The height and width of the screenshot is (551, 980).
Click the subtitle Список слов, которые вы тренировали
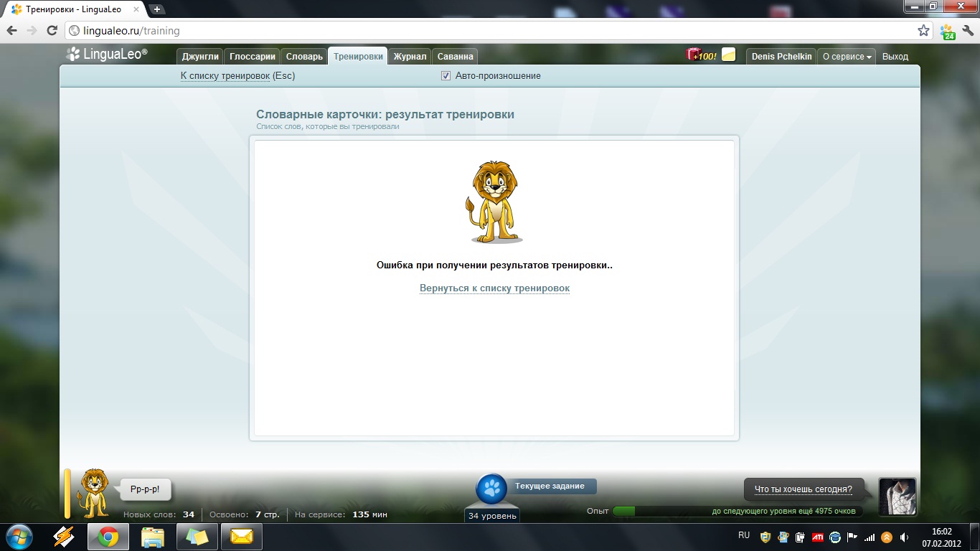click(x=328, y=126)
